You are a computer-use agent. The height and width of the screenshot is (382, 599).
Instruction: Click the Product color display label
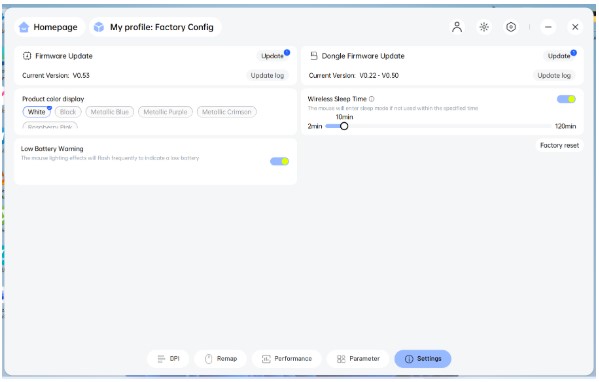pos(53,99)
